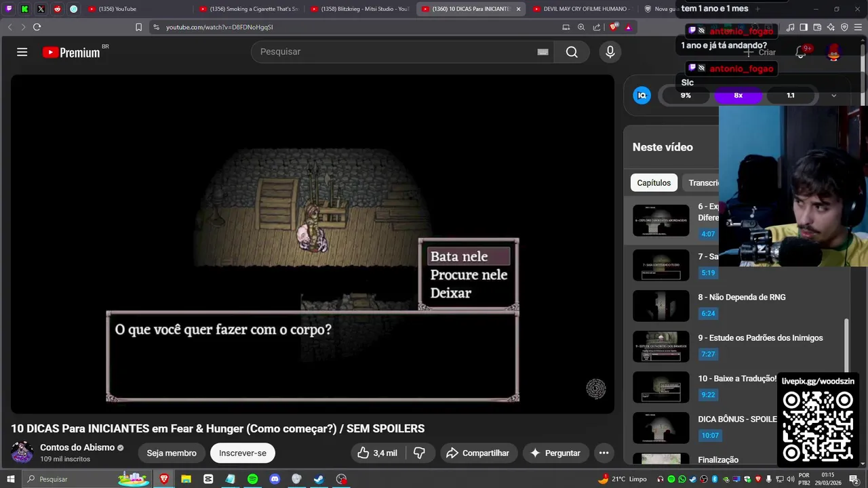Image resolution: width=868 pixels, height=488 pixels.
Task: Open Windows Start menu
Action: [x=10, y=479]
